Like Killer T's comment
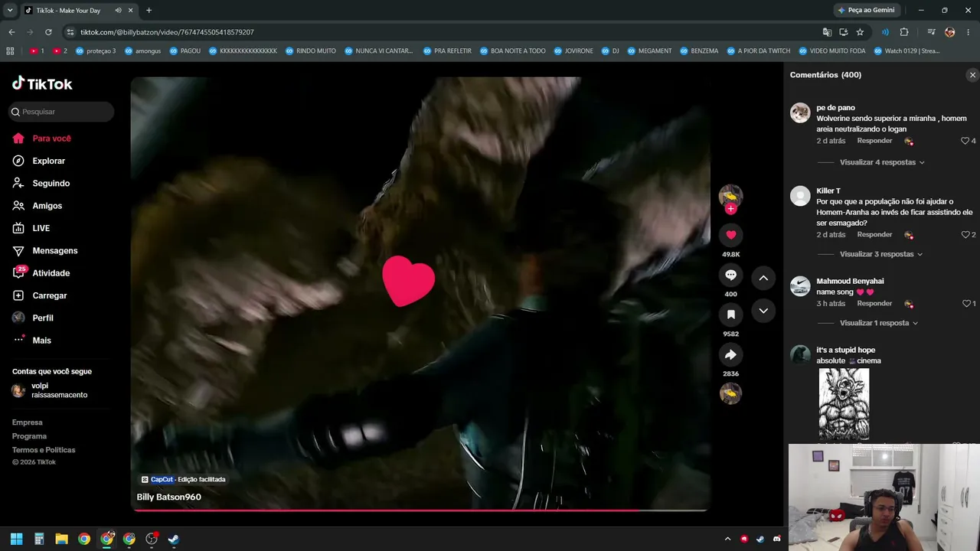 coord(965,234)
